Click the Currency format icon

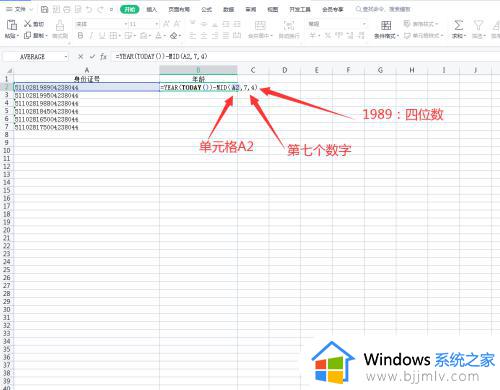click(312, 35)
